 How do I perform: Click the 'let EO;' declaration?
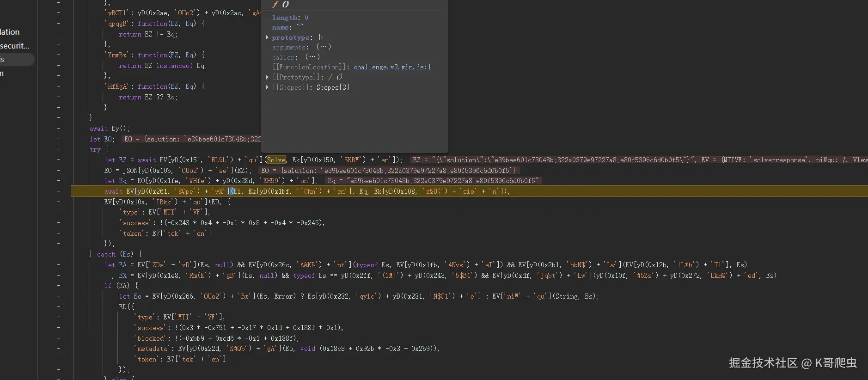[102, 139]
